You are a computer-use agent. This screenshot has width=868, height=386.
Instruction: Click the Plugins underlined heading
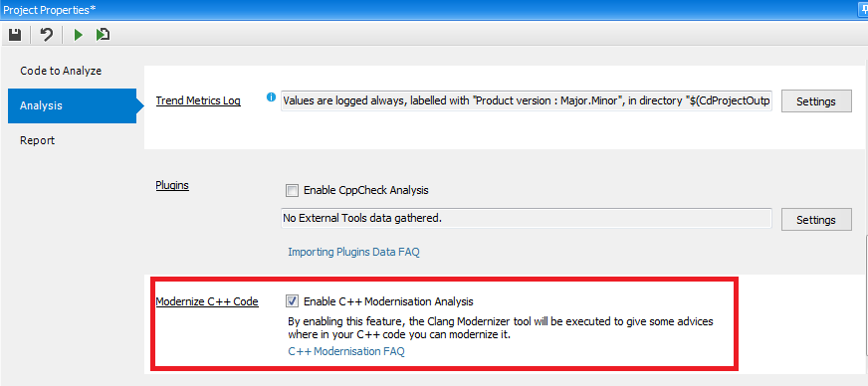point(172,185)
